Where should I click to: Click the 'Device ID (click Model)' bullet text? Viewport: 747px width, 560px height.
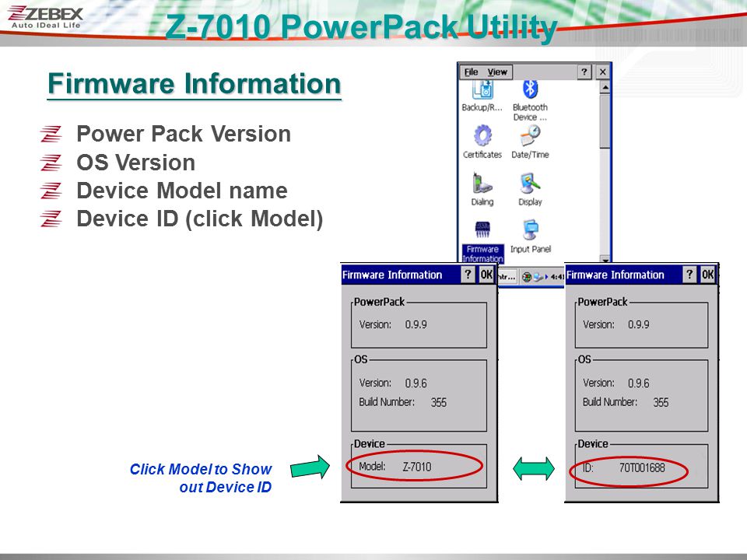pyautogui.click(x=200, y=219)
